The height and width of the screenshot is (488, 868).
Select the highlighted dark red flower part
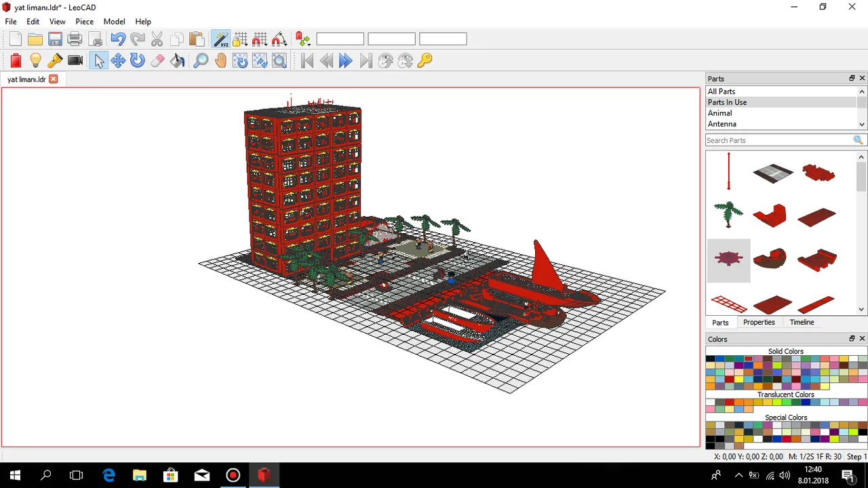[x=729, y=260]
